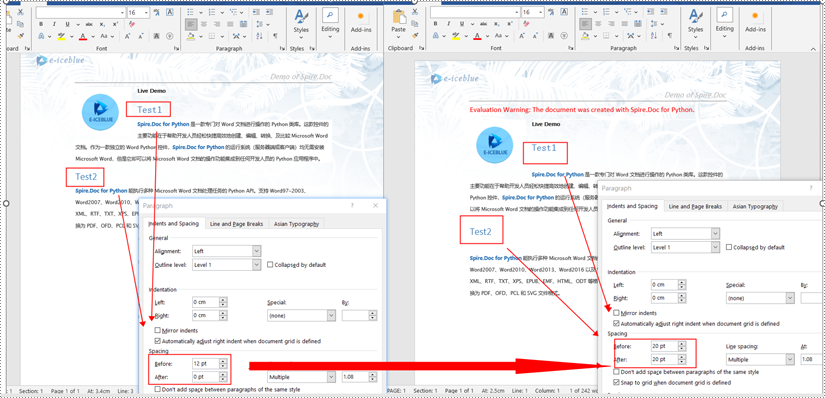The height and width of the screenshot is (398, 825).
Task: Clear all formatting in the left window
Action: (131, 24)
